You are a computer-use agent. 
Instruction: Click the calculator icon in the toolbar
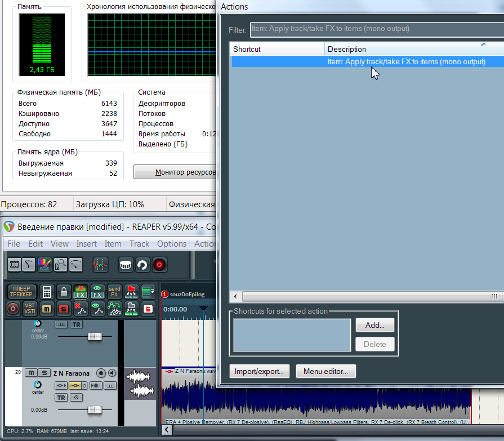click(47, 292)
